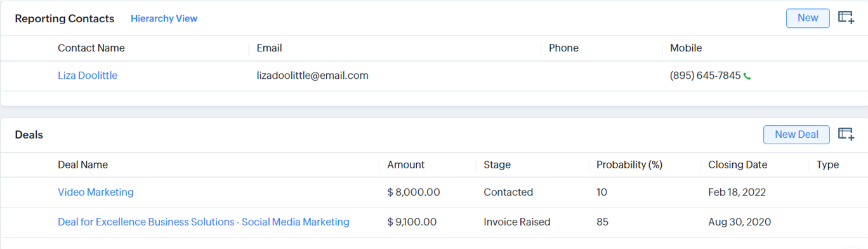Click email lizadoolittle@email.com
This screenshot has height=249, width=868.
point(313,76)
